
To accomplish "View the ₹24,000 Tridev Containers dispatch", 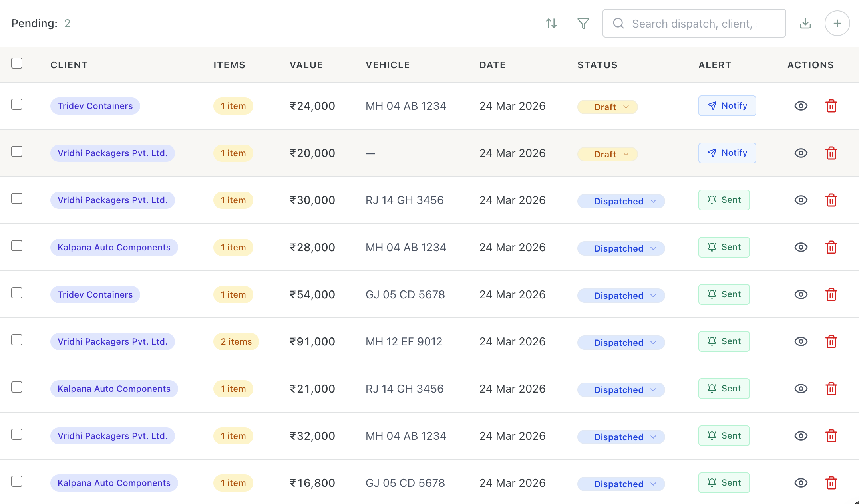I will point(801,106).
